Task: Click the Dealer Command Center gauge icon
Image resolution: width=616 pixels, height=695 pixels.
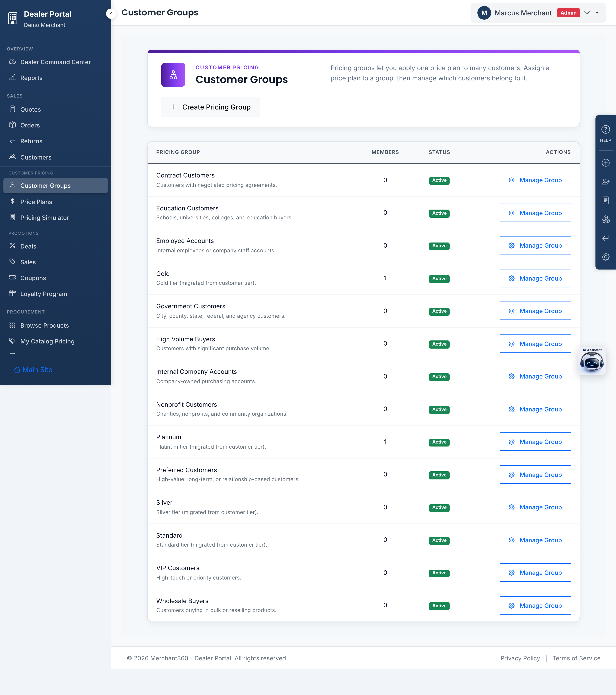Action: [13, 62]
